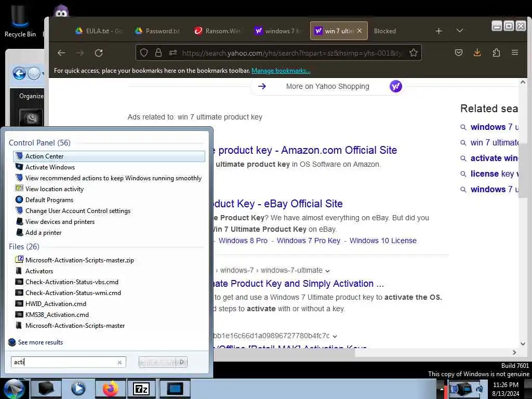The width and height of the screenshot is (532, 399).
Task: Open KMS38_Activation.cmd file
Action: click(109, 314)
